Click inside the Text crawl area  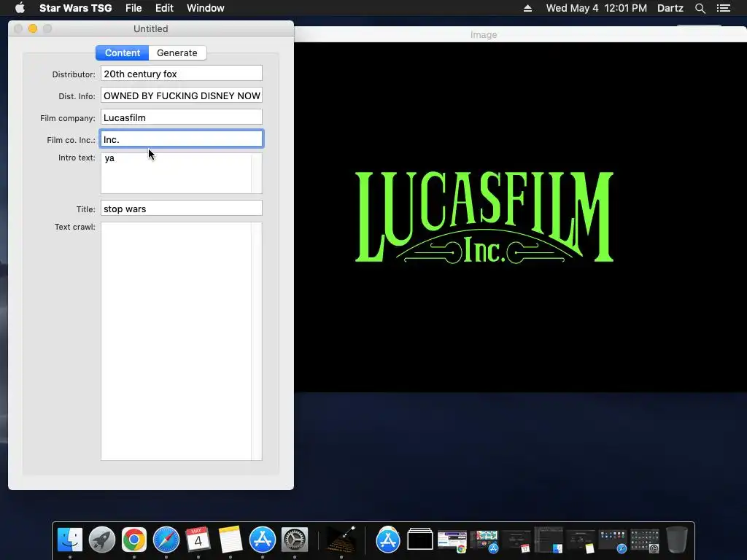176,341
